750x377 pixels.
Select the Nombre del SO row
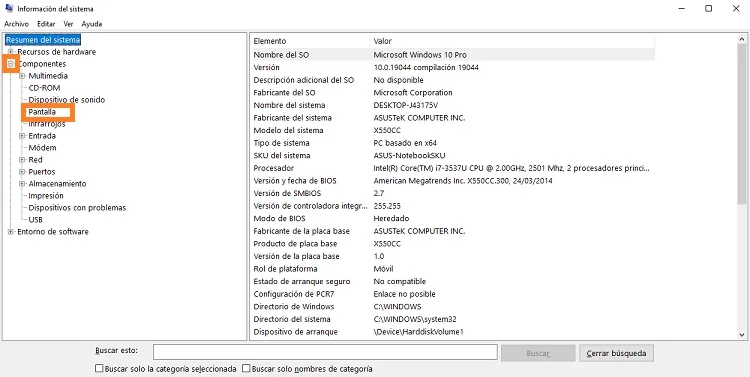pos(452,55)
